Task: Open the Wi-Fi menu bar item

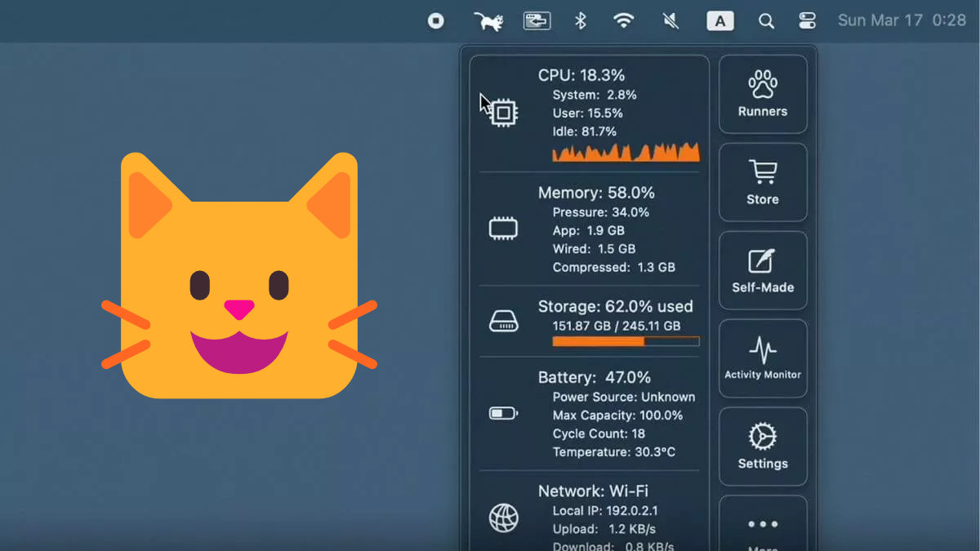Action: coord(624,21)
